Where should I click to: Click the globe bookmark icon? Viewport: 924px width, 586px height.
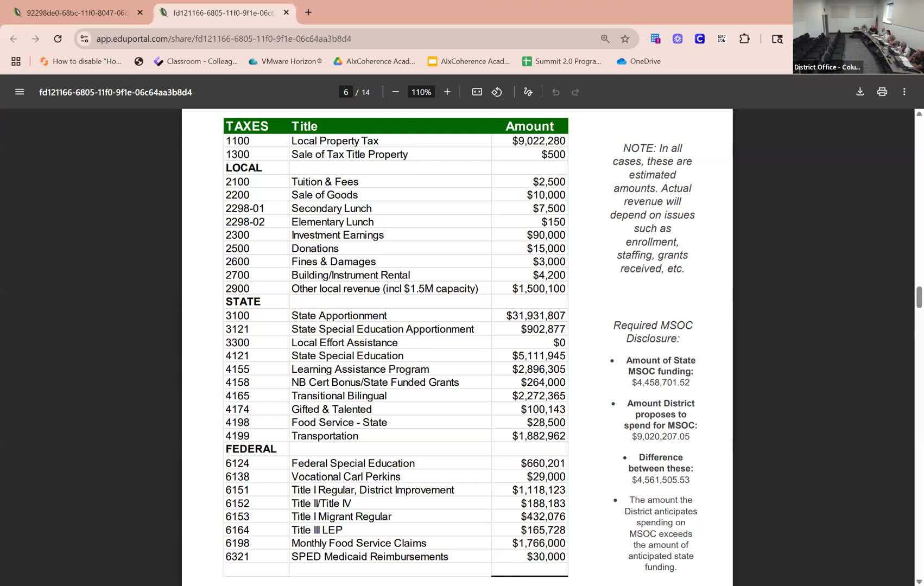coord(139,61)
